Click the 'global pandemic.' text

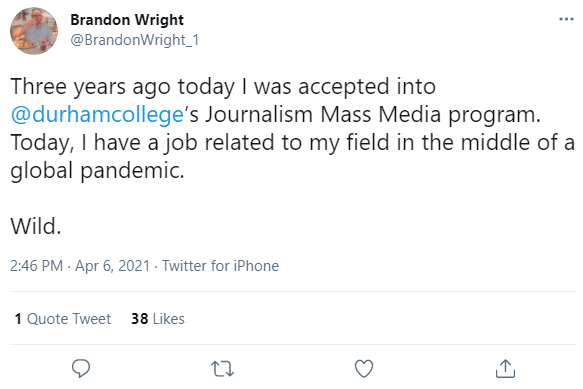97,171
